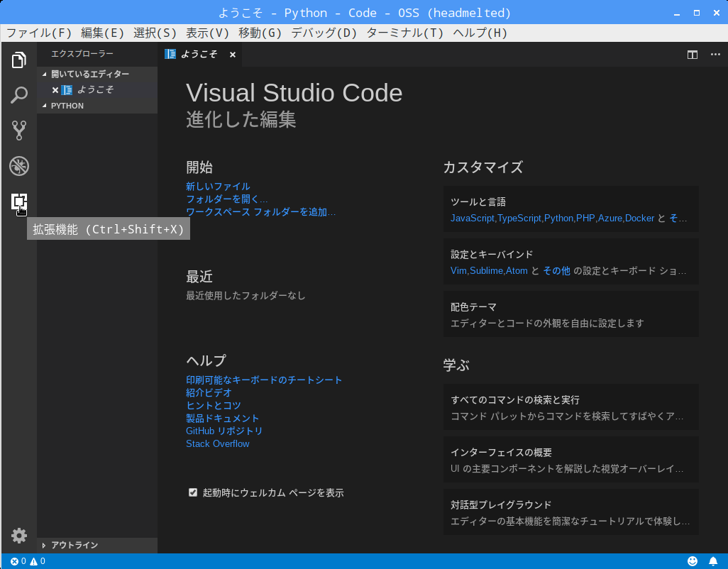
Task: Open the 配色テーマ card
Action: (571, 314)
